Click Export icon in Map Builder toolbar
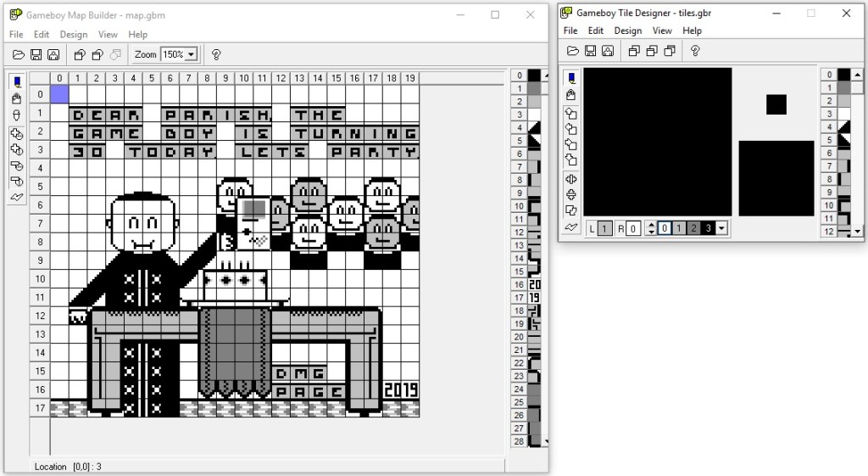The image size is (868, 476). click(x=53, y=54)
